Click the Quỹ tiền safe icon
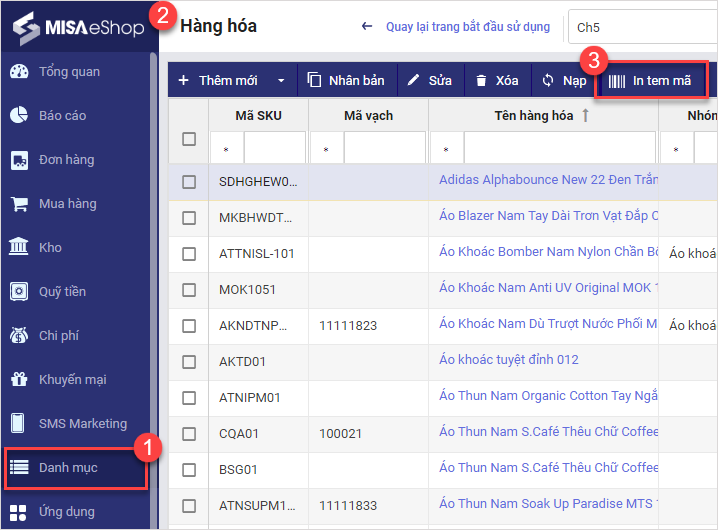 (19, 291)
